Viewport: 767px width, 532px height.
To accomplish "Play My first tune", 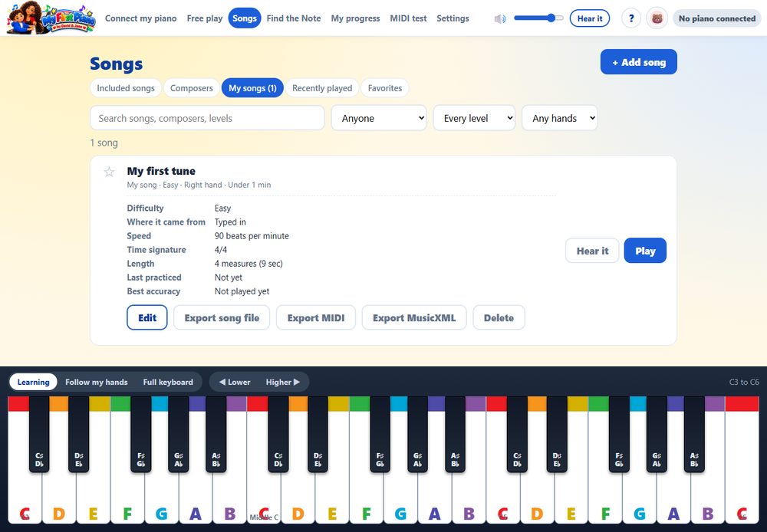I will click(x=645, y=251).
